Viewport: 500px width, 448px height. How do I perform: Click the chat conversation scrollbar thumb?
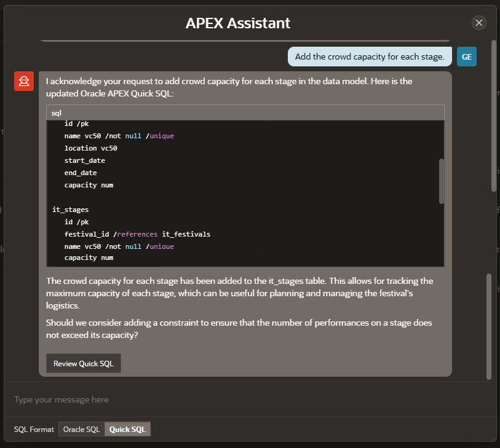tap(489, 324)
